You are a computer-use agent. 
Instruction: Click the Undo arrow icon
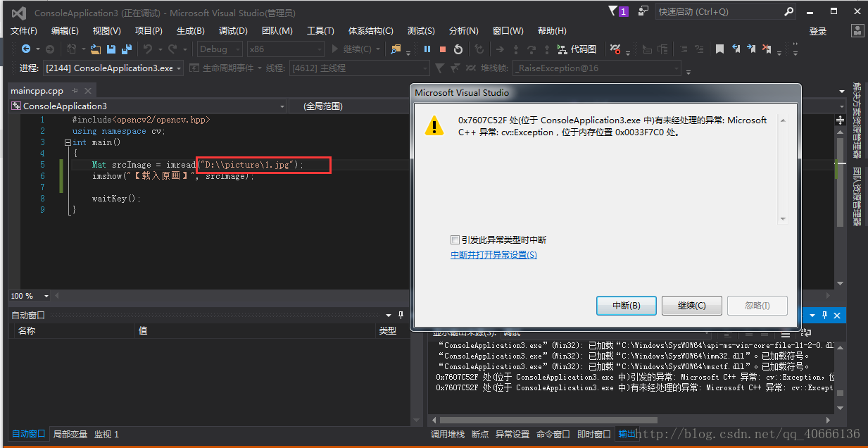click(x=148, y=49)
